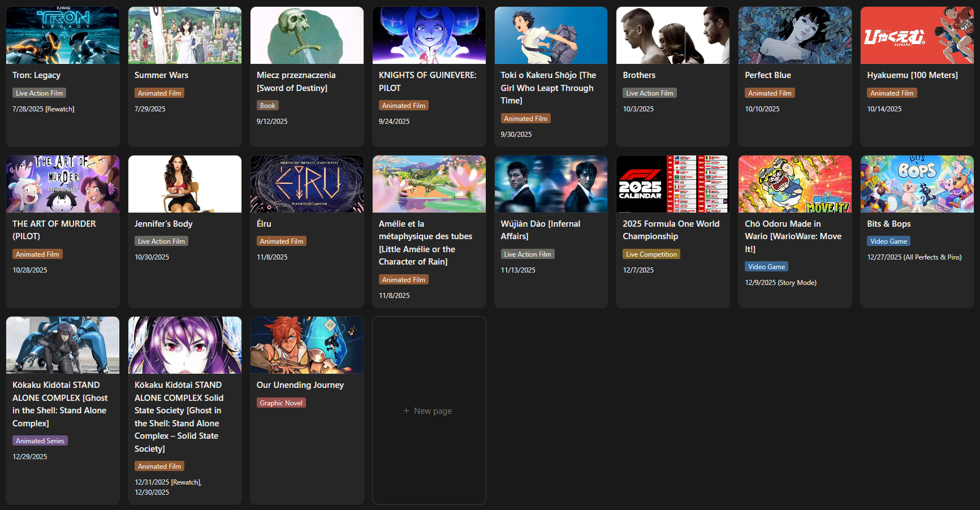Open the Bits & Bops cover image
Screen dimensions: 980x510
click(x=917, y=184)
